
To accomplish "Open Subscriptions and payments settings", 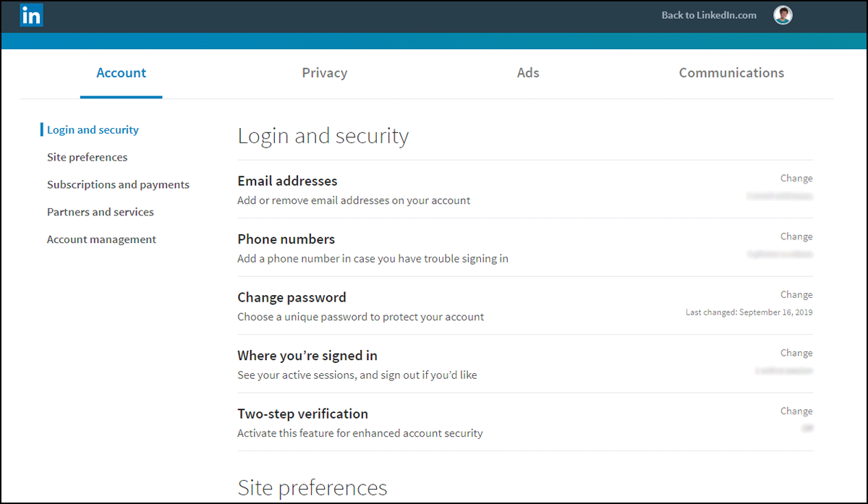I will point(118,184).
